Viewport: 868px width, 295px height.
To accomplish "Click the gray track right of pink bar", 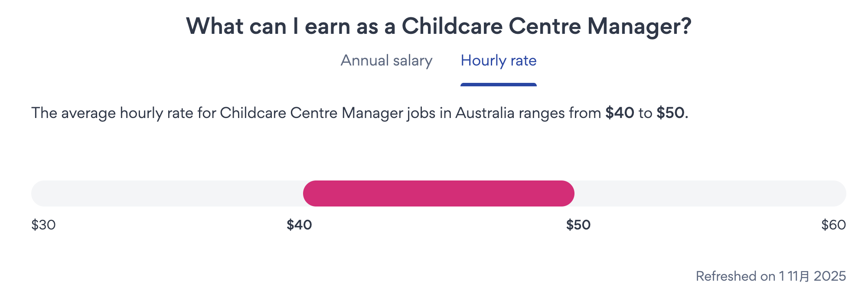I will 709,193.
